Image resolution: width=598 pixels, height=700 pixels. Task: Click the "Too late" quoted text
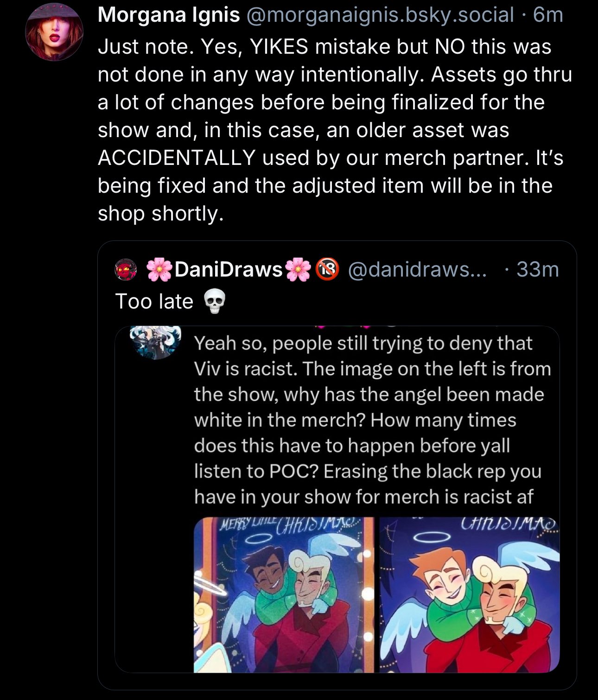coord(154,302)
